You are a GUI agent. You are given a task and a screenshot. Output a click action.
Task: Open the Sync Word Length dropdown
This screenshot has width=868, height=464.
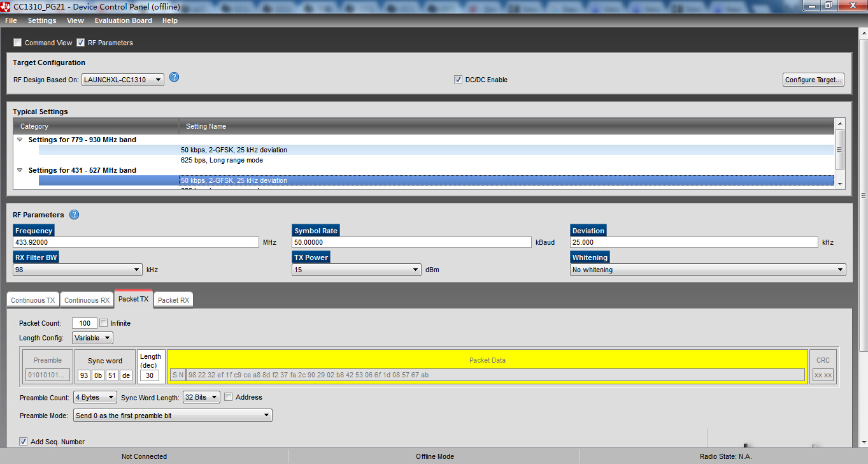[x=202, y=397]
